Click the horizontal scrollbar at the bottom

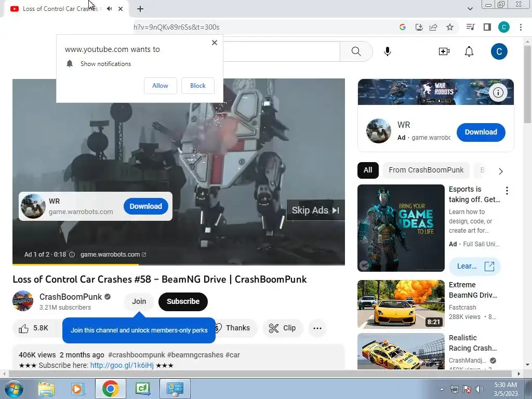tap(260, 374)
